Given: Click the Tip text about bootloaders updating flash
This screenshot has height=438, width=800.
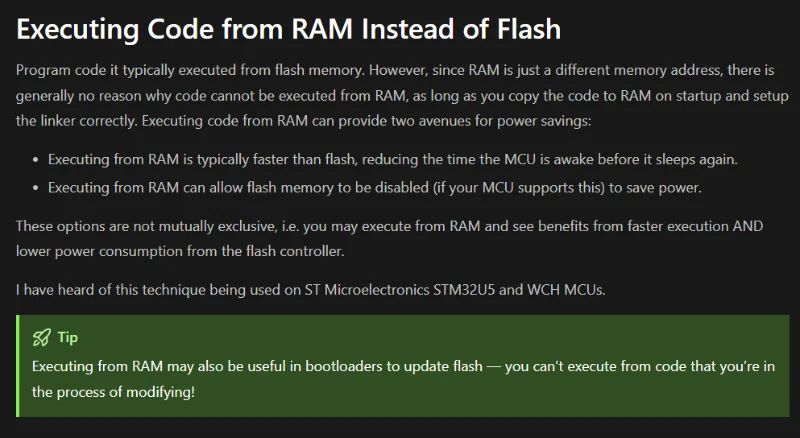Looking at the screenshot, I should tap(400, 379).
